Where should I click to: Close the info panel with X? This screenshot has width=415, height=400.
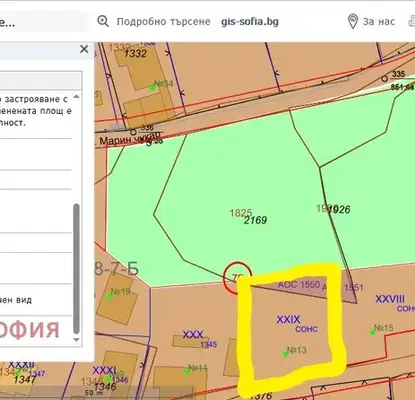click(x=84, y=49)
